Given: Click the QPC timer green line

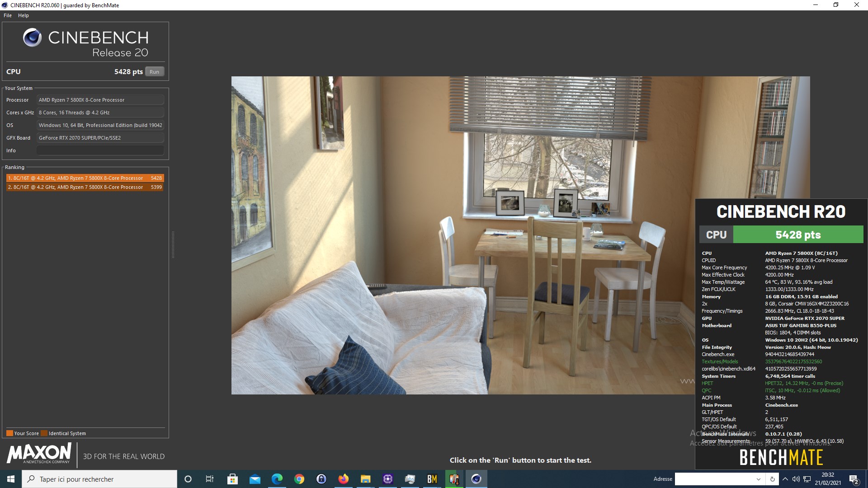Looking at the screenshot, I should (771, 390).
